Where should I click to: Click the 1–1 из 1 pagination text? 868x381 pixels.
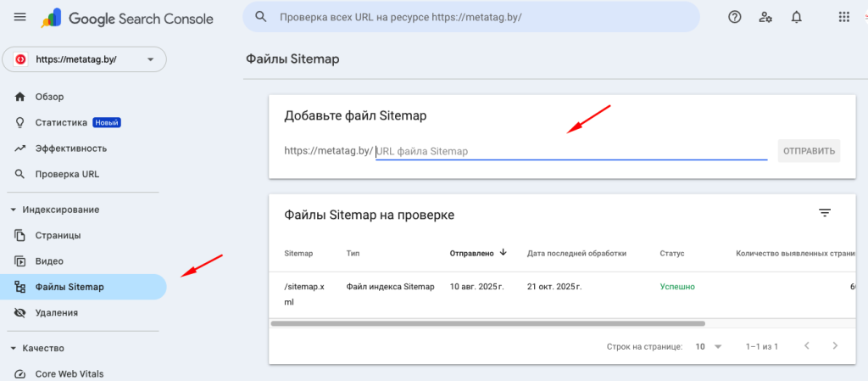(x=762, y=347)
